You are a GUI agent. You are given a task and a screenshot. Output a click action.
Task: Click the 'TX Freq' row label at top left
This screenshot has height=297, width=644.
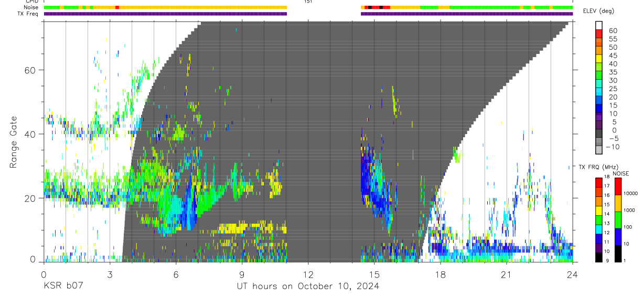click(x=28, y=14)
